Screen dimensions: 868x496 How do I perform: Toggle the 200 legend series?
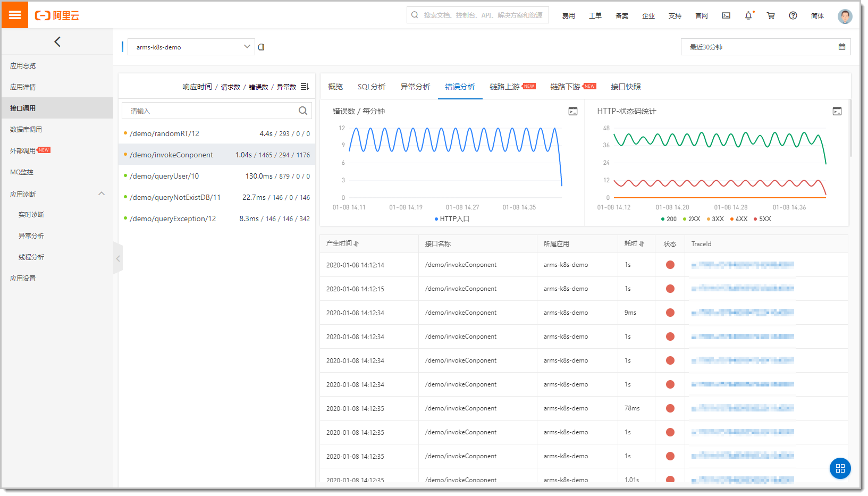tap(669, 219)
